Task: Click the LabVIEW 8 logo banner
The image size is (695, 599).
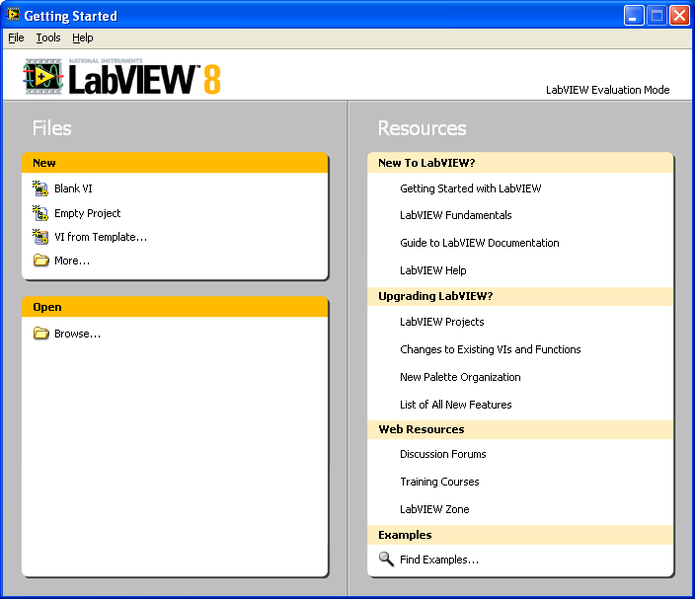Action: (122, 76)
